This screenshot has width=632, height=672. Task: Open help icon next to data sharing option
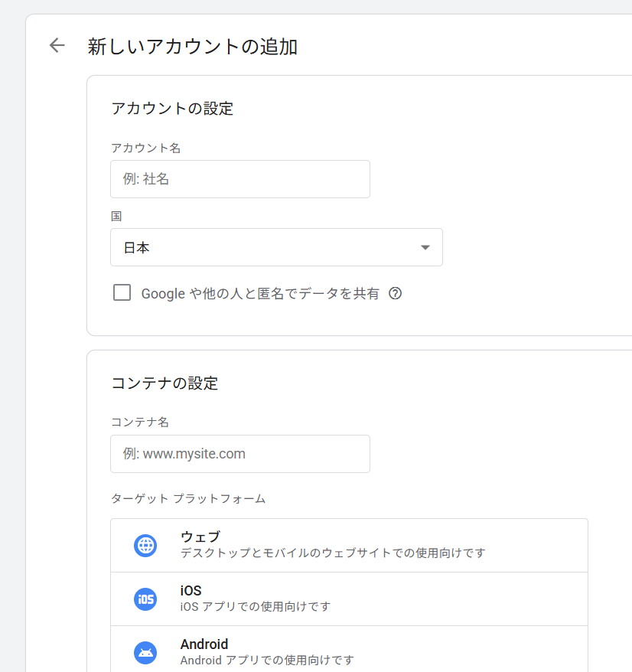click(x=395, y=294)
